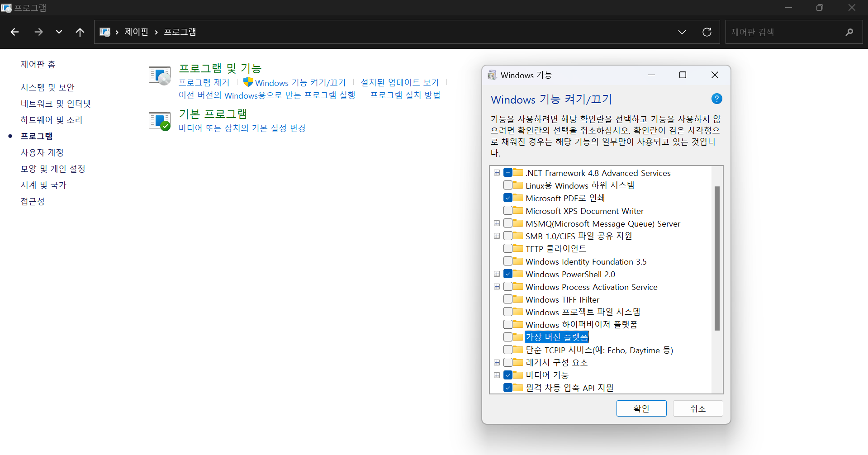
Task: Open address bar history dropdown
Action: 682,32
